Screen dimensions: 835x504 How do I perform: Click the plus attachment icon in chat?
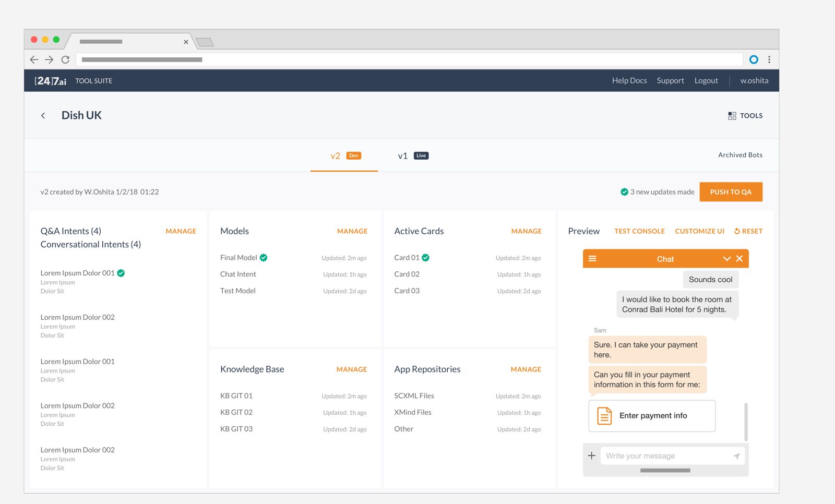[591, 455]
